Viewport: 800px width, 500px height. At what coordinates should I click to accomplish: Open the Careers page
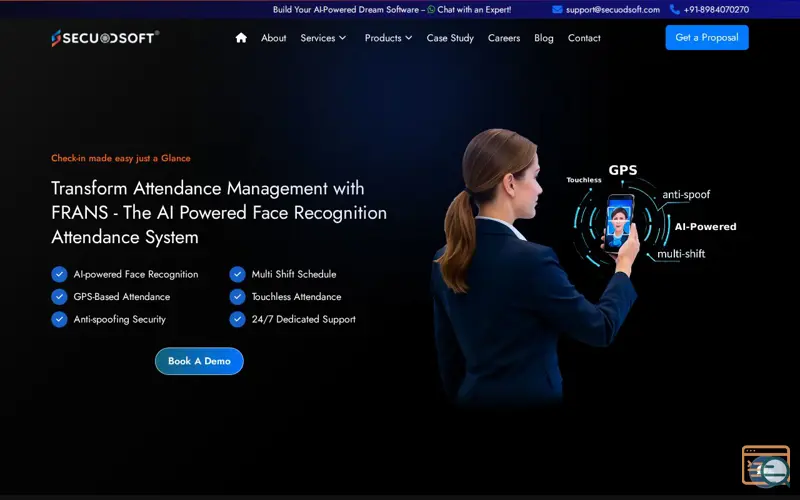click(x=504, y=38)
